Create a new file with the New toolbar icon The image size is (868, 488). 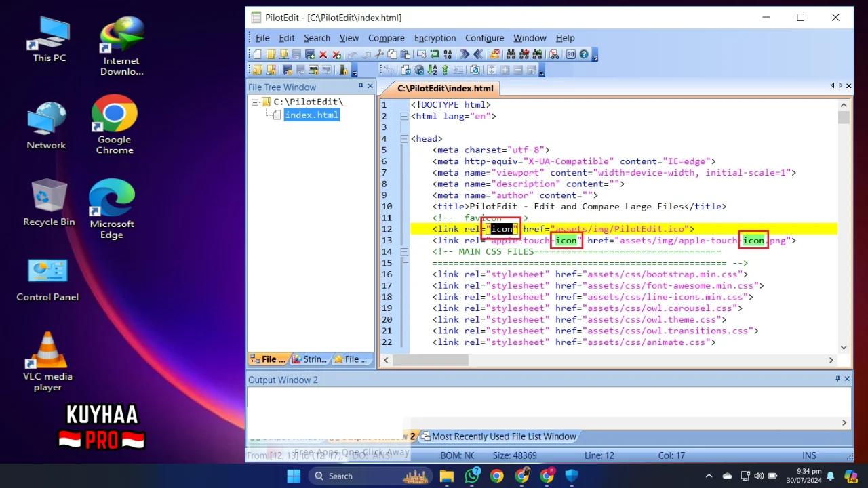257,54
